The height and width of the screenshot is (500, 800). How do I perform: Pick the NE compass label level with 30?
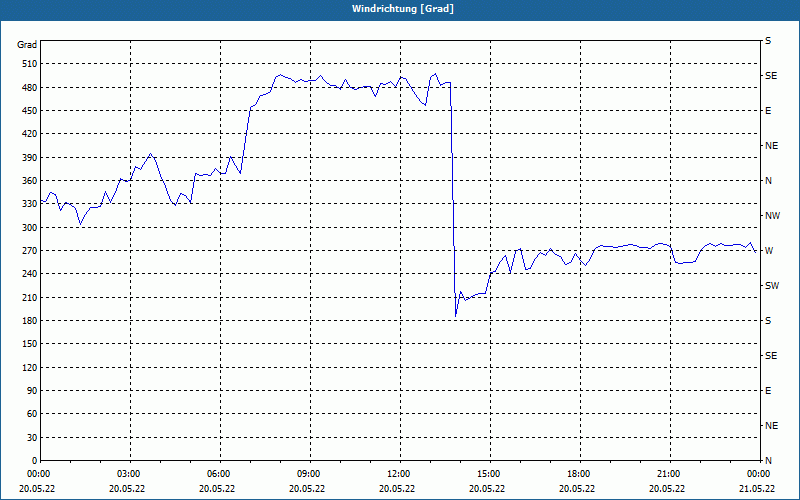(x=771, y=426)
